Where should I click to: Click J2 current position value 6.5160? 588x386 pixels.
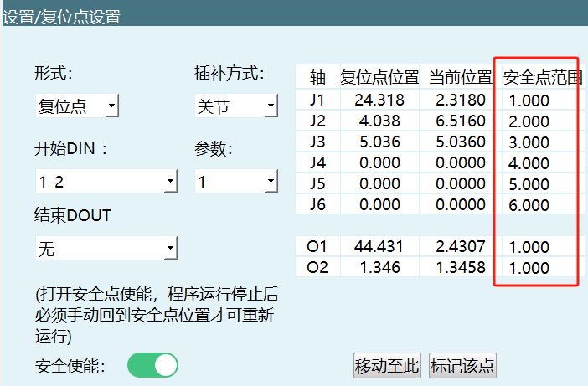[461, 121]
